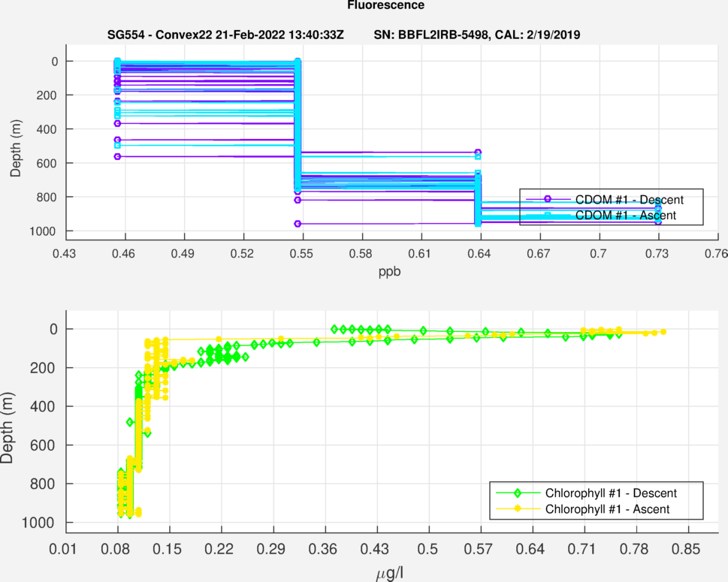Click the 0.85 tick on chlorophyll axis
Screen dimensions: 728x582
tap(686, 549)
